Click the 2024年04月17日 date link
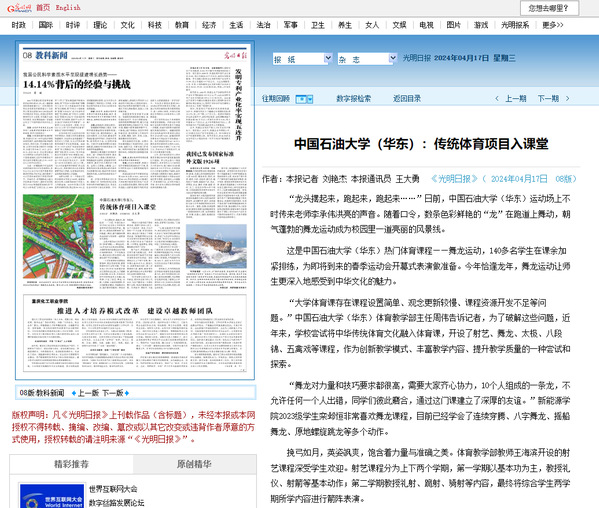Image resolution: width=599 pixels, height=508 pixels. (519, 179)
